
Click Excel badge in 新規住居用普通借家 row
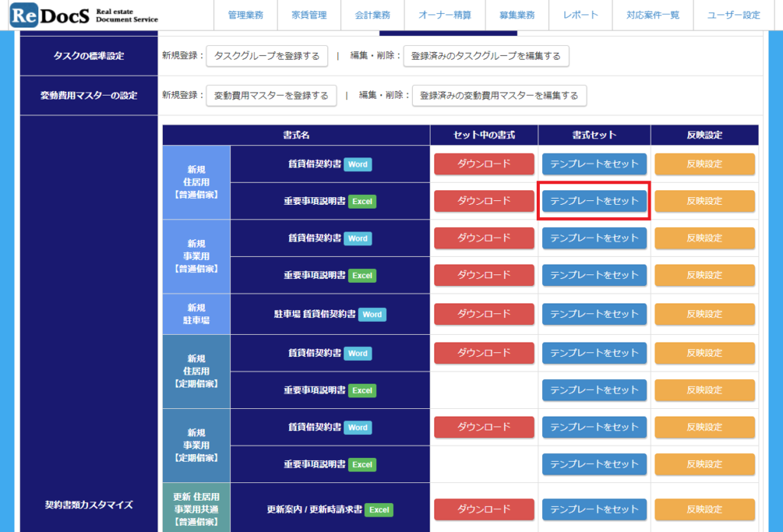362,201
